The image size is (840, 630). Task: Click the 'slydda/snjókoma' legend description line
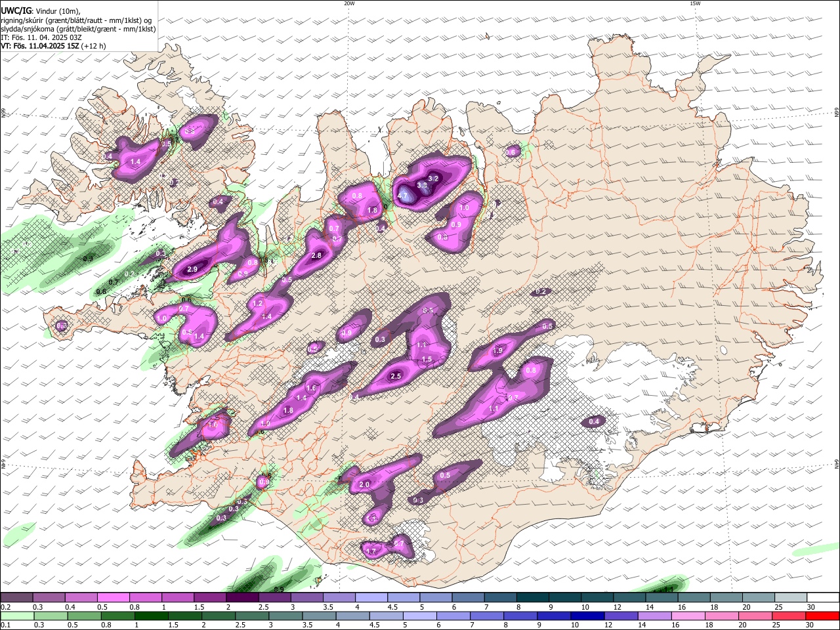(x=78, y=29)
